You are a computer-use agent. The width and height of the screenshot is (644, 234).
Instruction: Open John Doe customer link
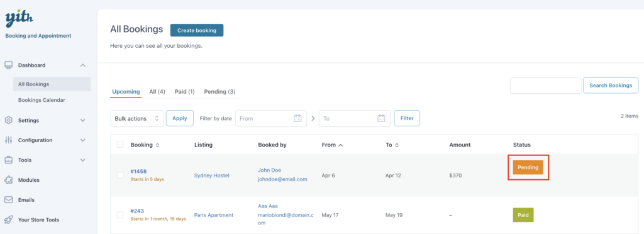(269, 170)
